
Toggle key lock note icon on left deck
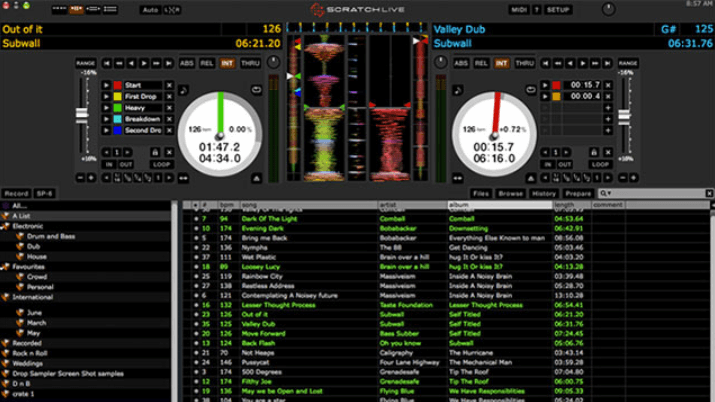click(183, 90)
